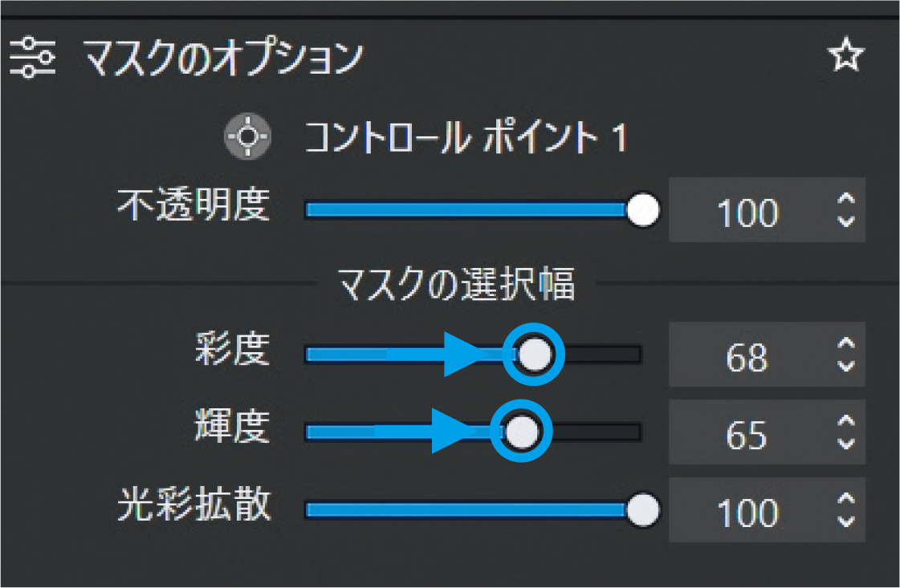This screenshot has width=900, height=588.
Task: Click the 不透明度 value field showing 100
Action: [747, 212]
